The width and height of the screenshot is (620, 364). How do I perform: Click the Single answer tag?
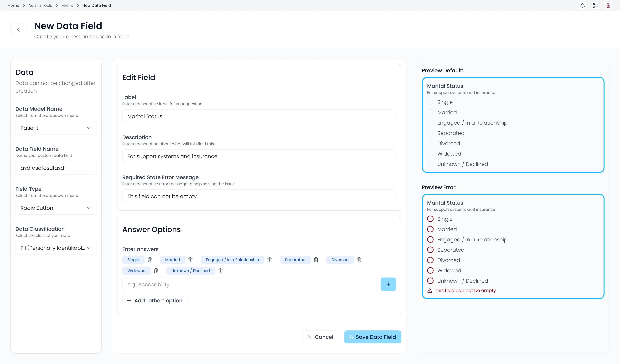pyautogui.click(x=133, y=260)
